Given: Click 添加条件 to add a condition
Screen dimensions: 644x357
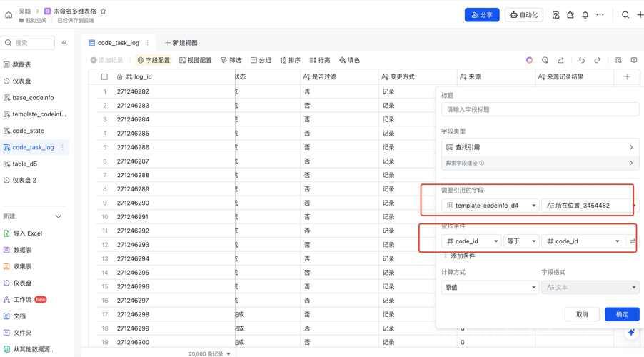Looking at the screenshot, I should pos(459,256).
